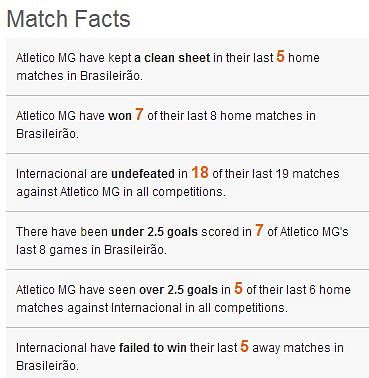Click the bold 'failed to win' text
The width and height of the screenshot is (369, 378).
pos(153,348)
